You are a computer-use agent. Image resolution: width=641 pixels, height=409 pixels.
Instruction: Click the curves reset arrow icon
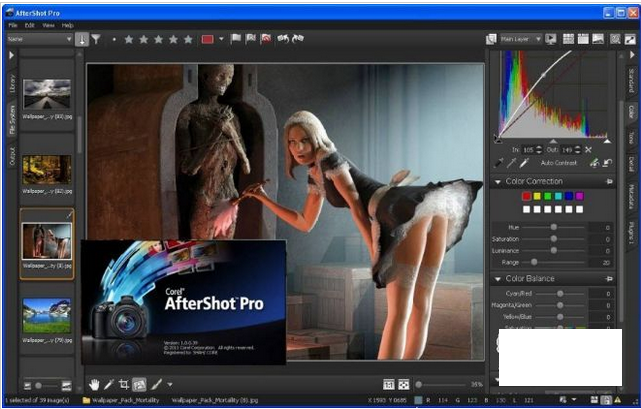(607, 163)
